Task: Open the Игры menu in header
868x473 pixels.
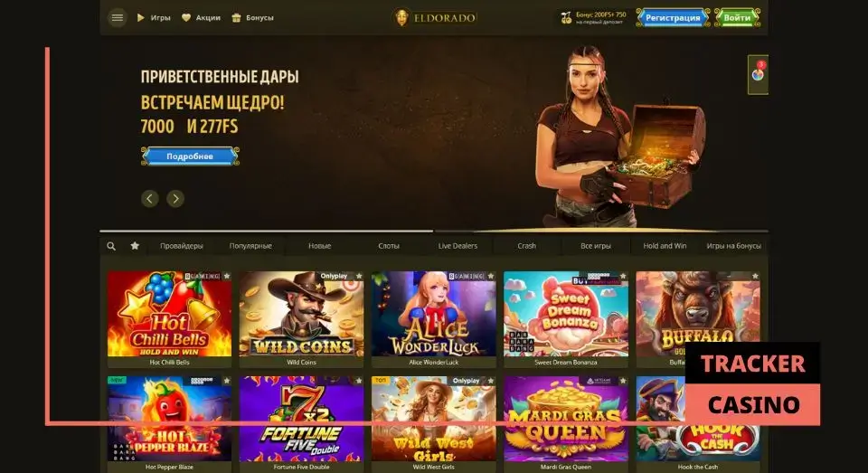Action: (154, 18)
